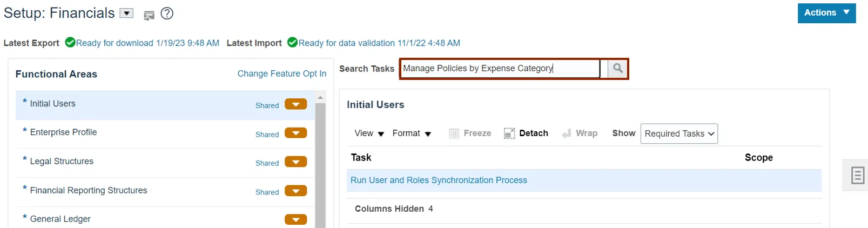Expand the Enterprise Profile orange arrow menu
This screenshot has width=868, height=228.
click(x=295, y=133)
